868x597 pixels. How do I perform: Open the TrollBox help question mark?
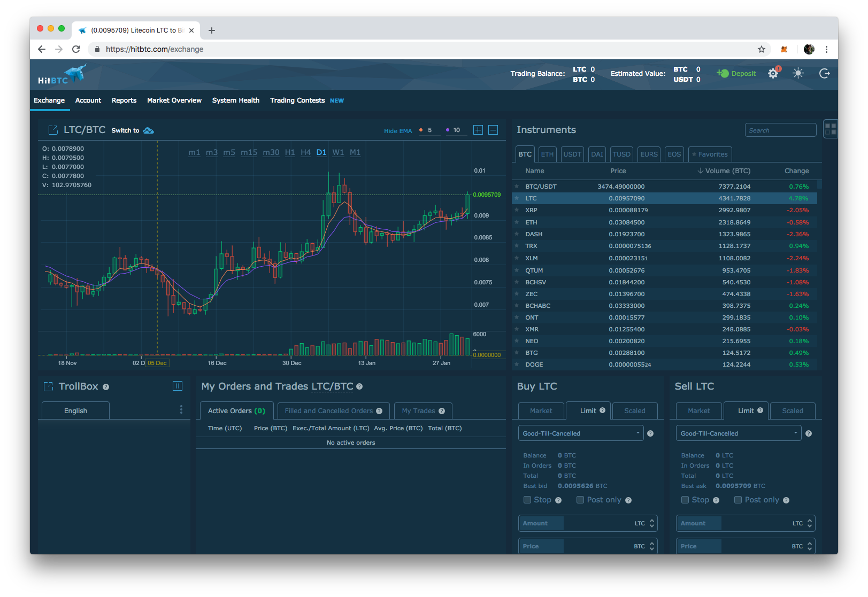[106, 387]
